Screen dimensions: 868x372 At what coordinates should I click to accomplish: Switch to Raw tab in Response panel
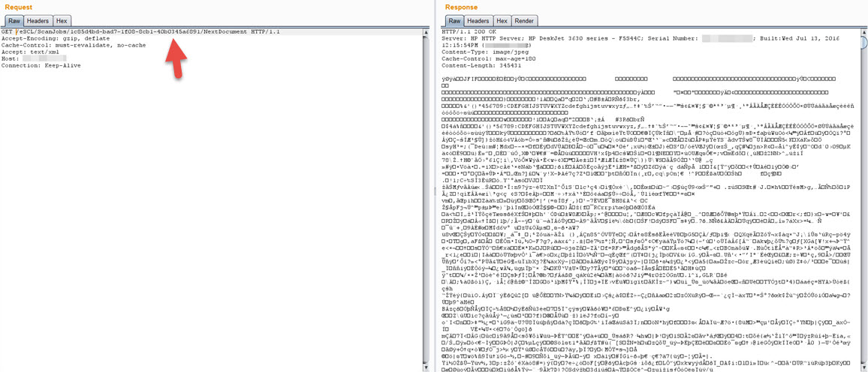click(454, 20)
